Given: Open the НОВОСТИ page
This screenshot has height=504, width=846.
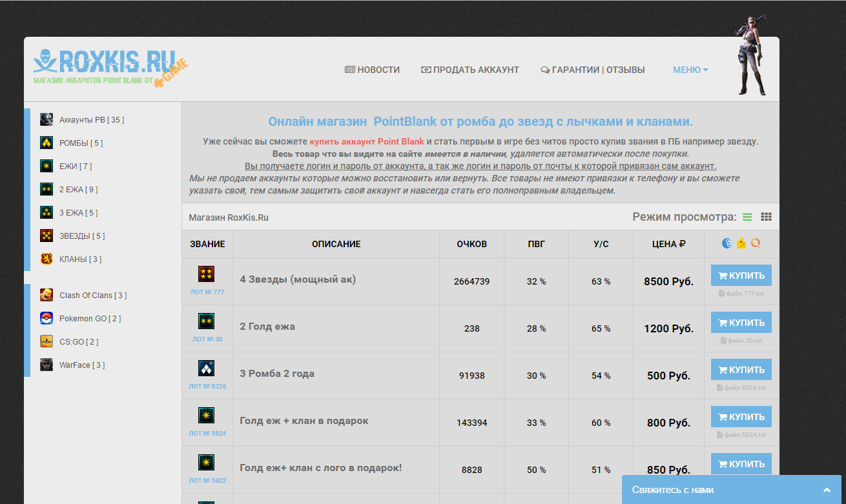Looking at the screenshot, I should [372, 70].
